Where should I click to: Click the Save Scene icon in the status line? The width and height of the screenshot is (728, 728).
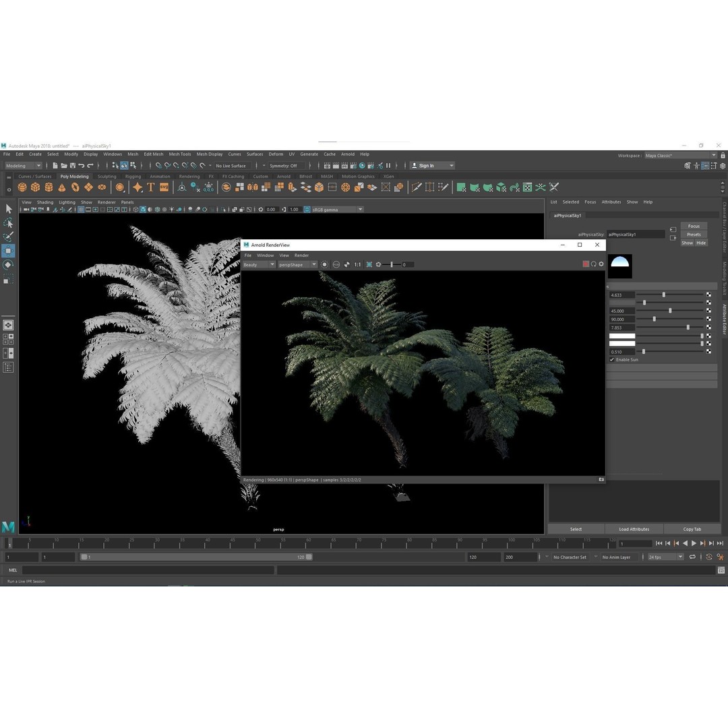(x=72, y=165)
